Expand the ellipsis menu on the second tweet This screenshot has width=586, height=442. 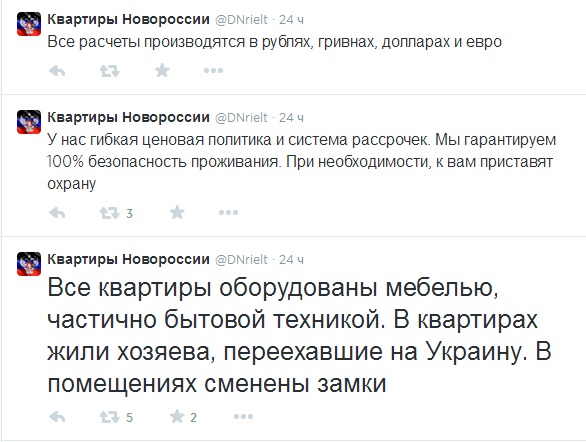pos(228,213)
